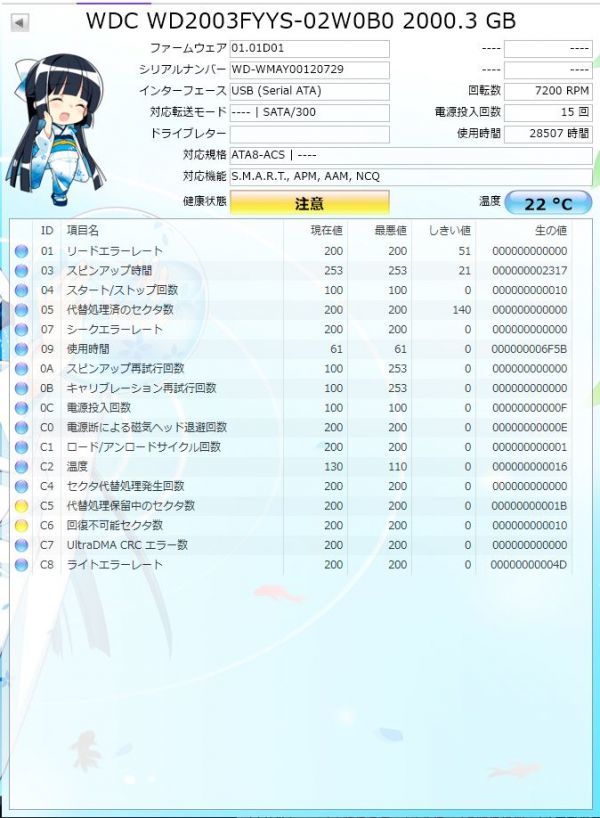Click raw value 00000000004D
Viewport: 600px width, 818px height.
point(529,565)
